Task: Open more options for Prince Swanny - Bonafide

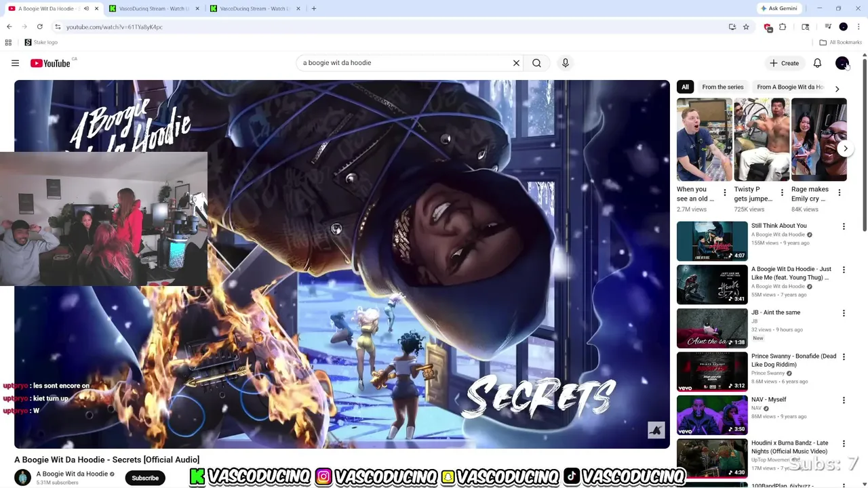Action: pos(844,357)
